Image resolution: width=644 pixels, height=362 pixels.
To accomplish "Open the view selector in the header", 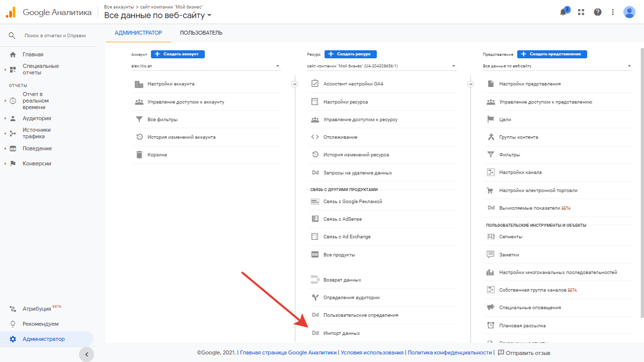I will (158, 16).
